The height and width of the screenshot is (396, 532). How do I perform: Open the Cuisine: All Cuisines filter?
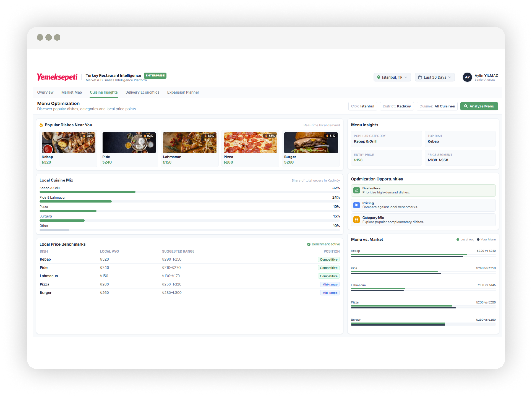(437, 106)
